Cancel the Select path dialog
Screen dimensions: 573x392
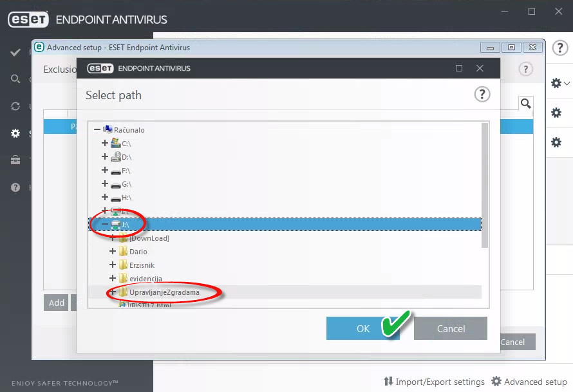(451, 328)
